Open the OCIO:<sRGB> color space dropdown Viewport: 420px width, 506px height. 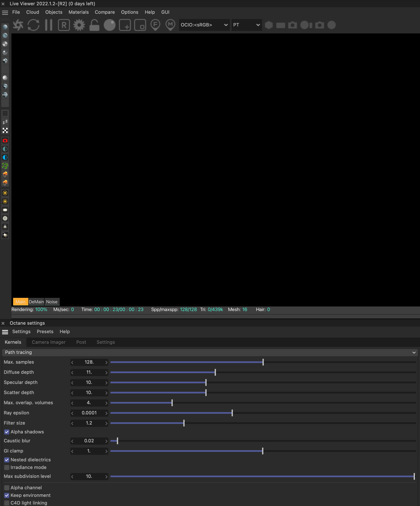click(204, 25)
